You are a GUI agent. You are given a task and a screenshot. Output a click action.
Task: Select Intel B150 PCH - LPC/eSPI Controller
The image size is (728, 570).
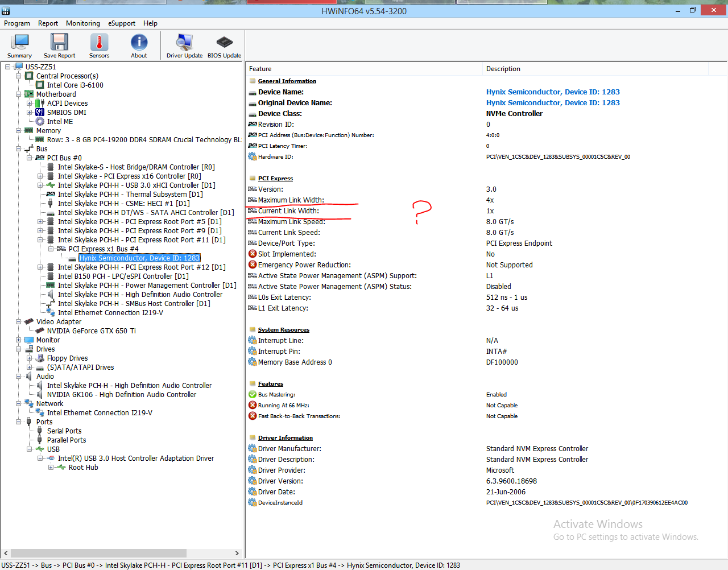pyautogui.click(x=123, y=276)
